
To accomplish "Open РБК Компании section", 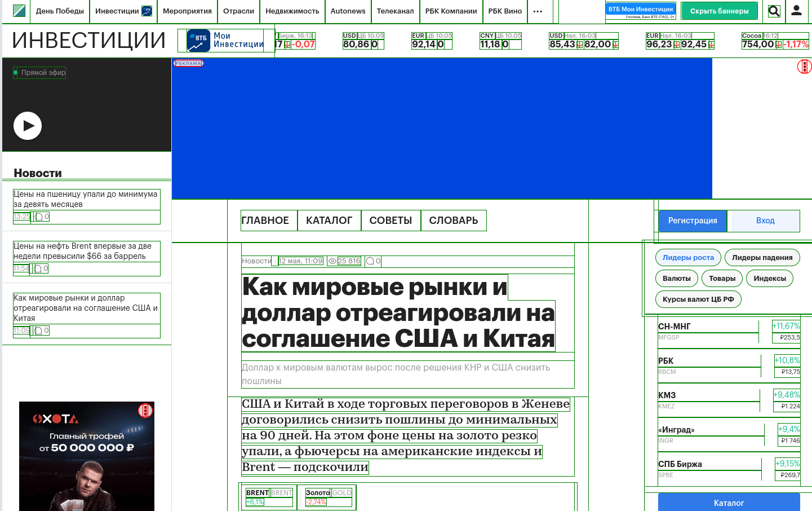I will (451, 11).
